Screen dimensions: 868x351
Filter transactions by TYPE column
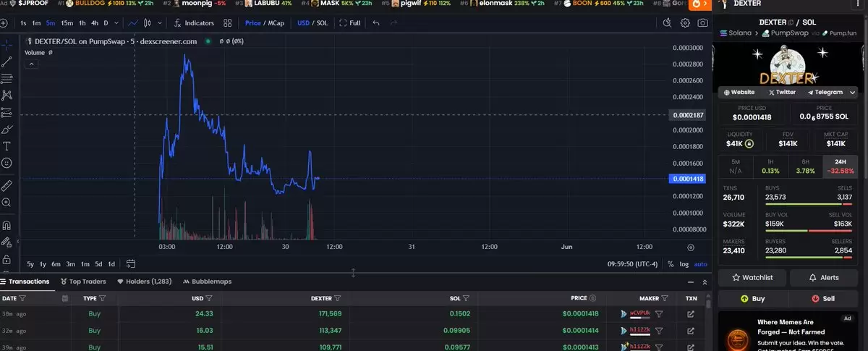102,298
